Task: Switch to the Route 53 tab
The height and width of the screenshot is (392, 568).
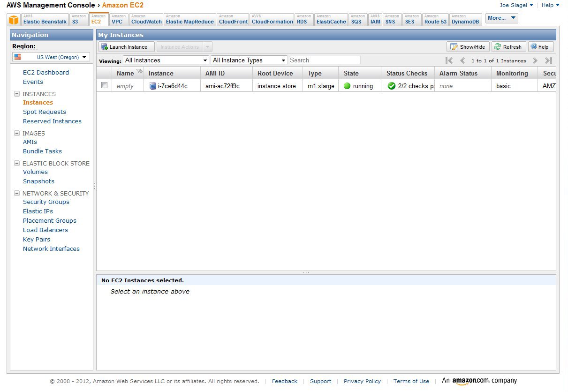Action: pyautogui.click(x=436, y=20)
